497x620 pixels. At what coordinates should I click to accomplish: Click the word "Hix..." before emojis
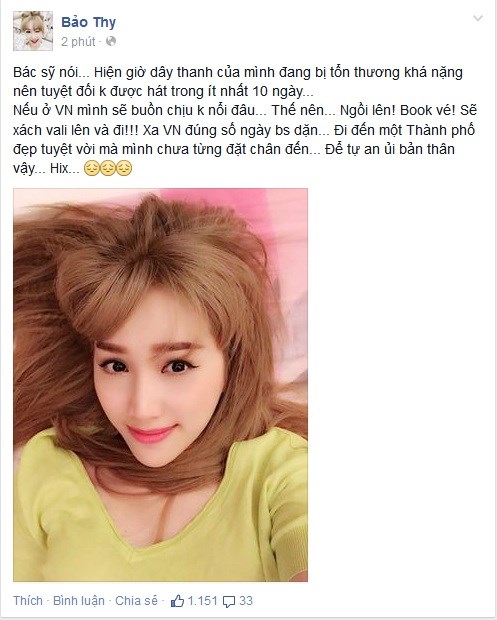click(x=65, y=168)
